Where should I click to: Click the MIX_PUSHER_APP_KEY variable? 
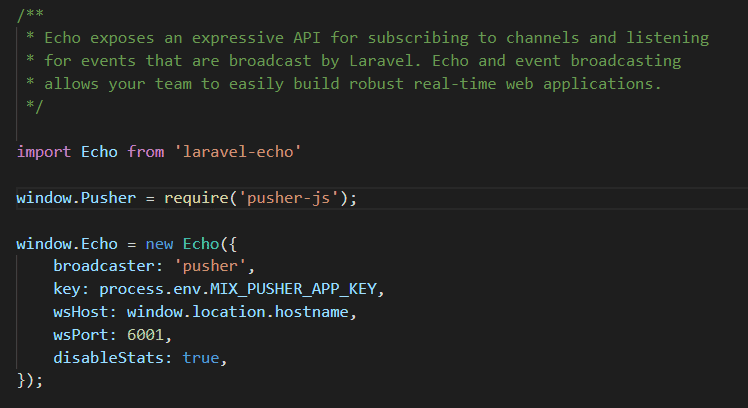click(293, 289)
